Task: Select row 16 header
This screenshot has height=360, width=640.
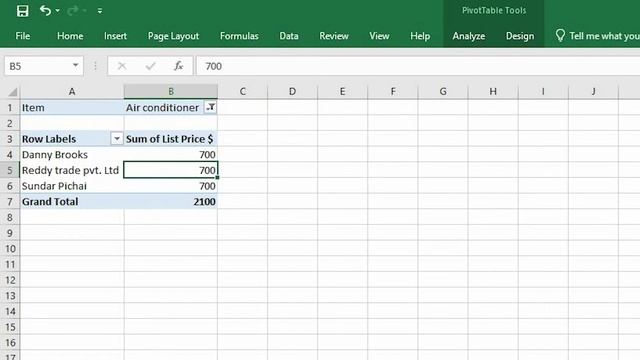Action: pos(10,342)
